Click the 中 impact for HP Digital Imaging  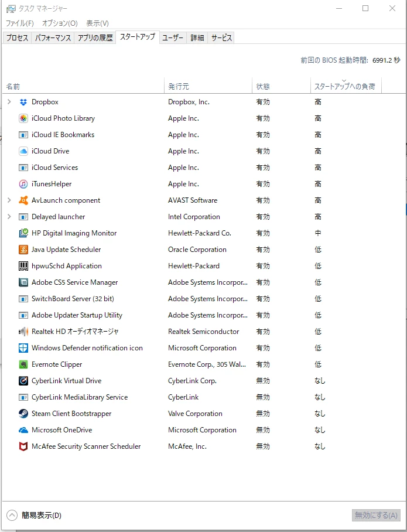pos(318,233)
